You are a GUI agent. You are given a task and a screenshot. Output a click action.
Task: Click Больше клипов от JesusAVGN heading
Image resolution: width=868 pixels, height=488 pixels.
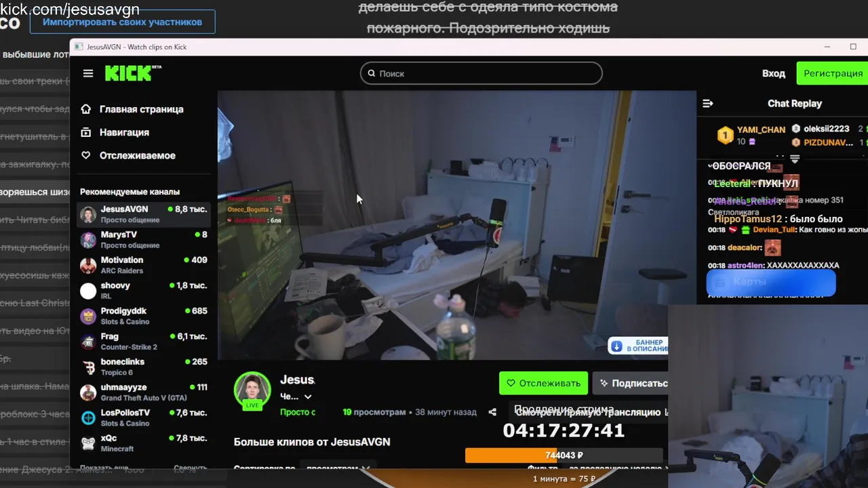[x=312, y=442]
